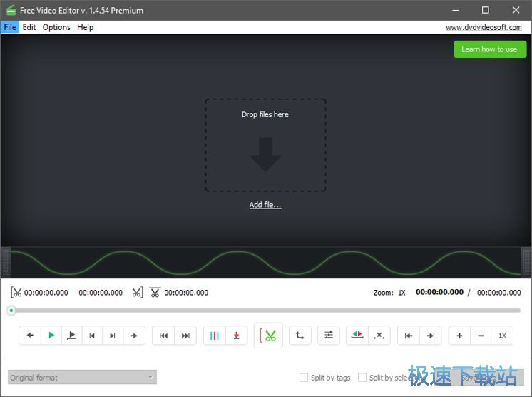Image resolution: width=532 pixels, height=397 pixels.
Task: Click the middle of the gray seek bar
Action: (266, 311)
